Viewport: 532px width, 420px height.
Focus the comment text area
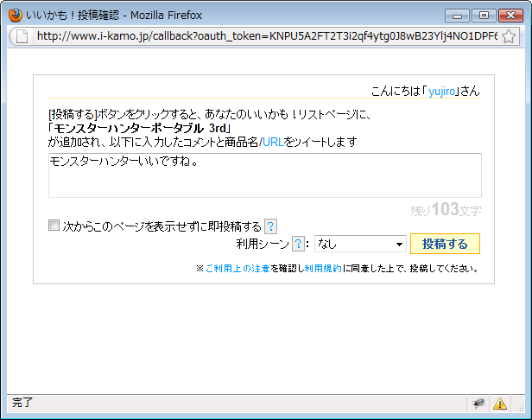(265, 175)
